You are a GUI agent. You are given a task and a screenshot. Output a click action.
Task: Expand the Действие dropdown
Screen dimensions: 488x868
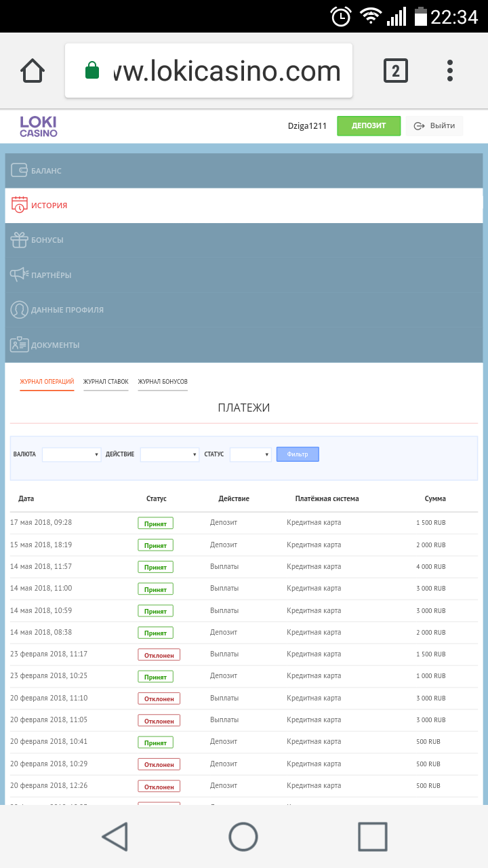(169, 454)
